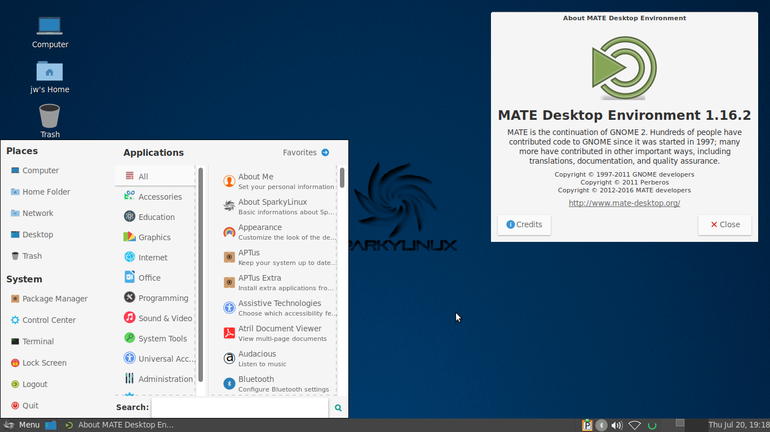Viewport: 770px width, 432px height.
Task: Click the applications list scrollbar
Action: click(x=342, y=177)
